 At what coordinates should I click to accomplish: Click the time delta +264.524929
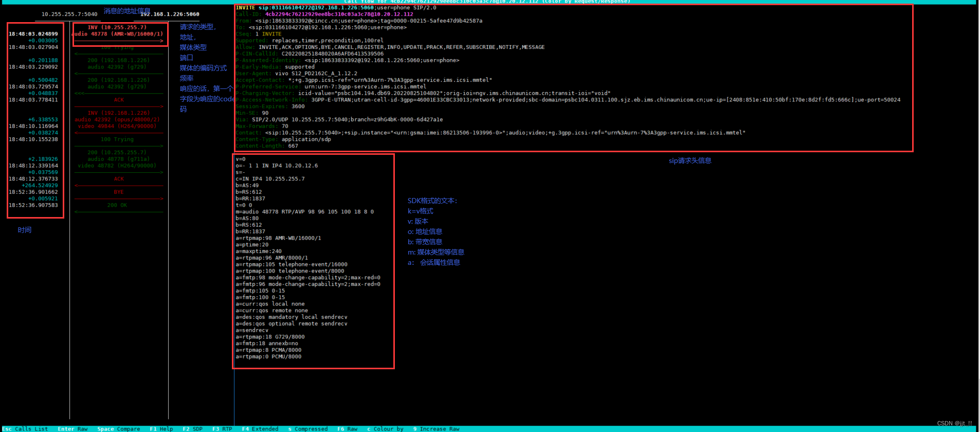pos(40,186)
